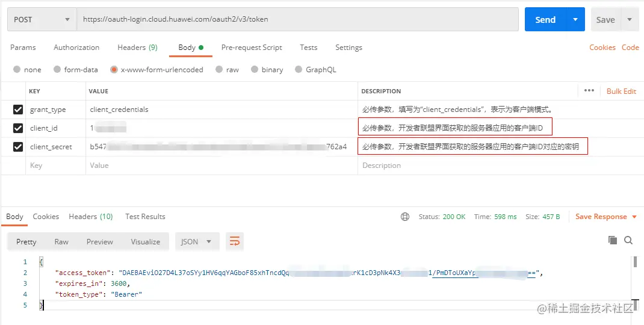Click the client_credentials value cell

tap(221, 110)
